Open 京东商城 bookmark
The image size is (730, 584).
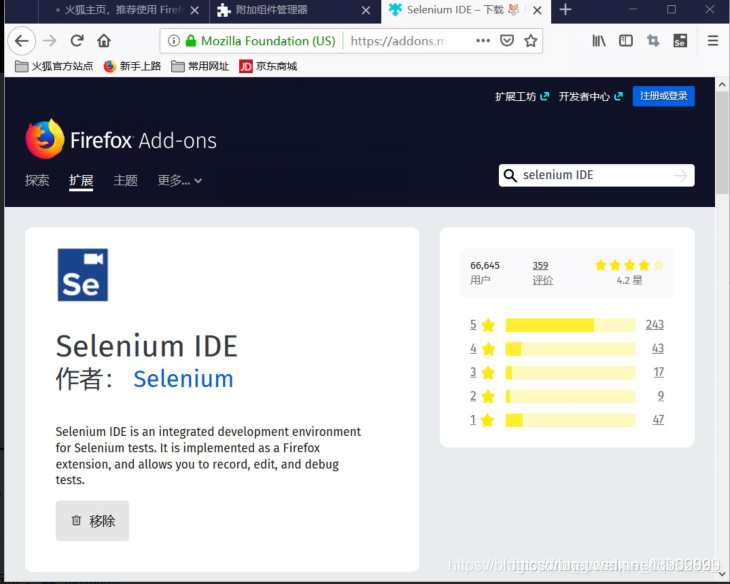click(268, 66)
